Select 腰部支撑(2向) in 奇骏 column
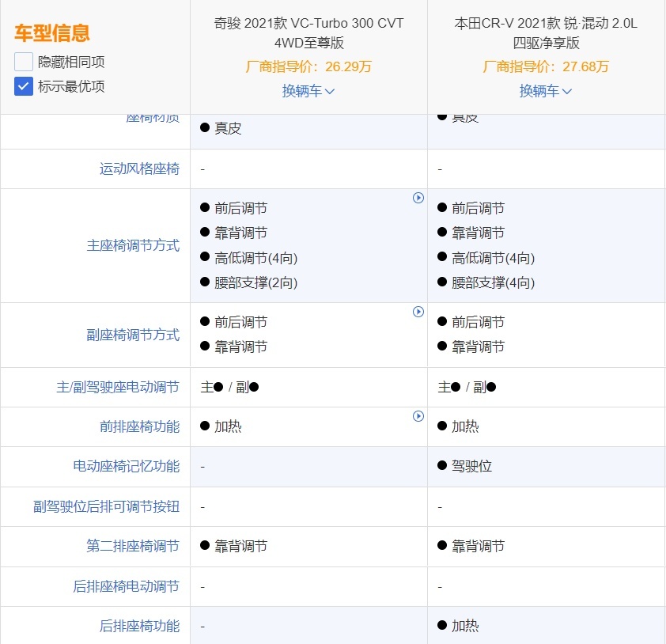This screenshot has width=666, height=644. coord(255,282)
